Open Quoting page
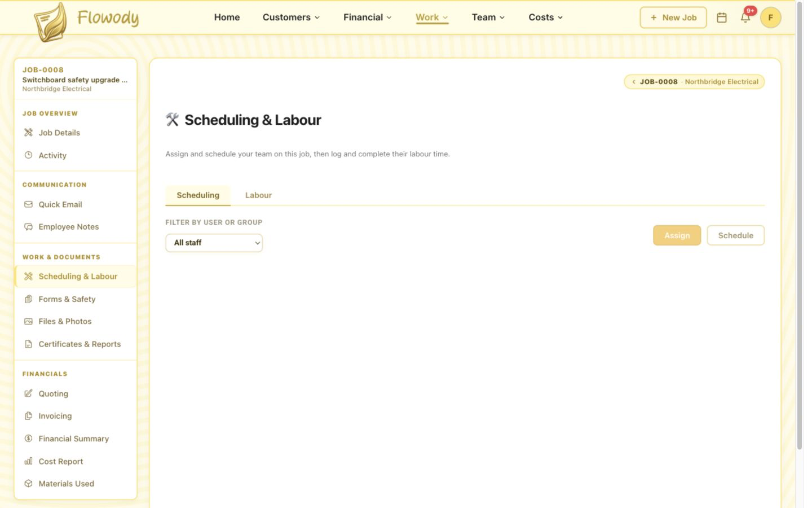 coord(76,393)
